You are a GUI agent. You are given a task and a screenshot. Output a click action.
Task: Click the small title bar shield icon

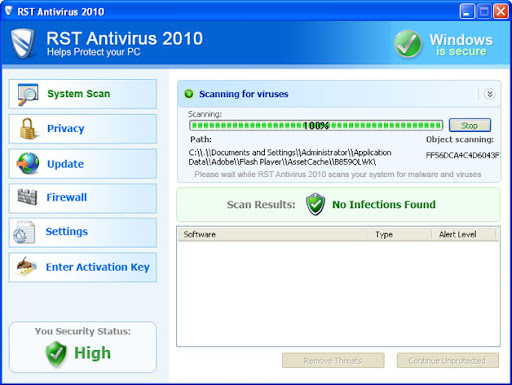(x=9, y=11)
